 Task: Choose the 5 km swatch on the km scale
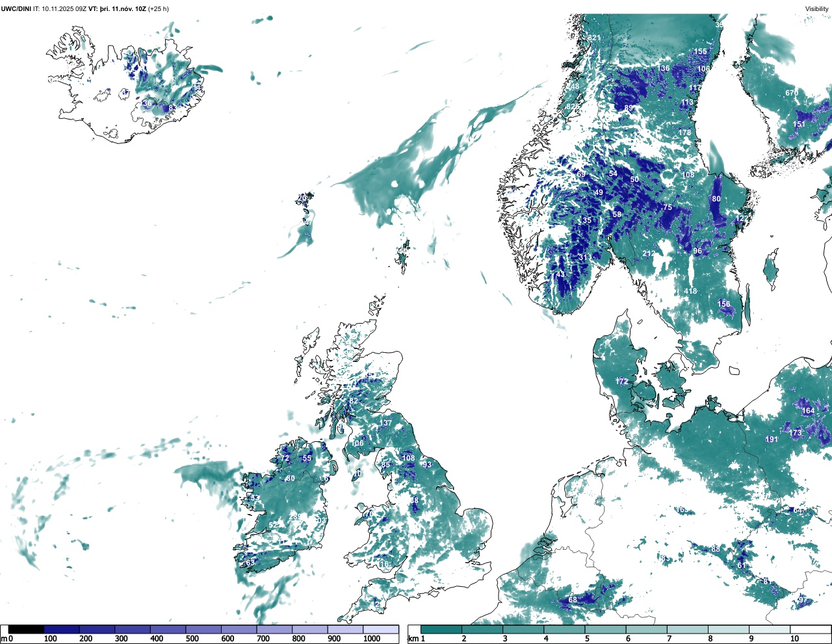[x=605, y=629]
